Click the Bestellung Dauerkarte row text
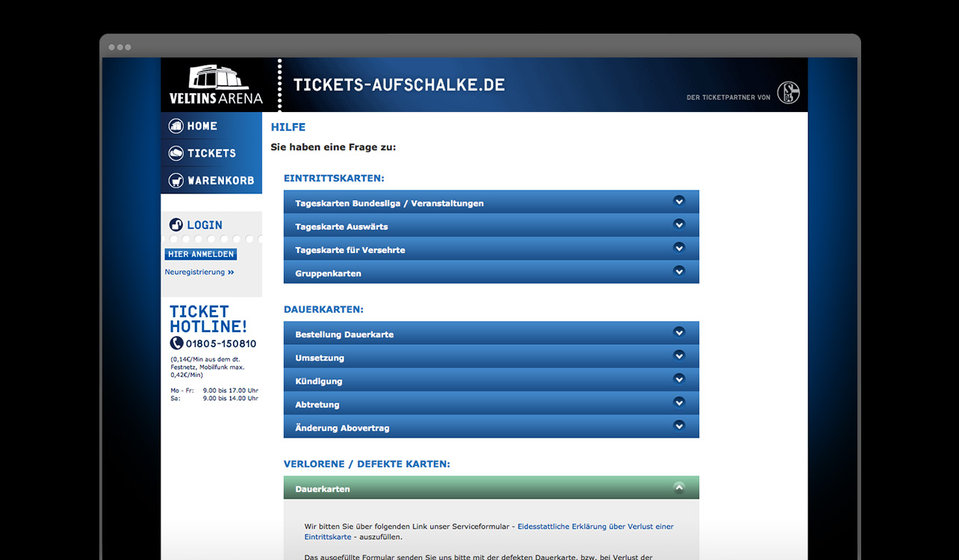This screenshot has height=560, width=959. 344,335
